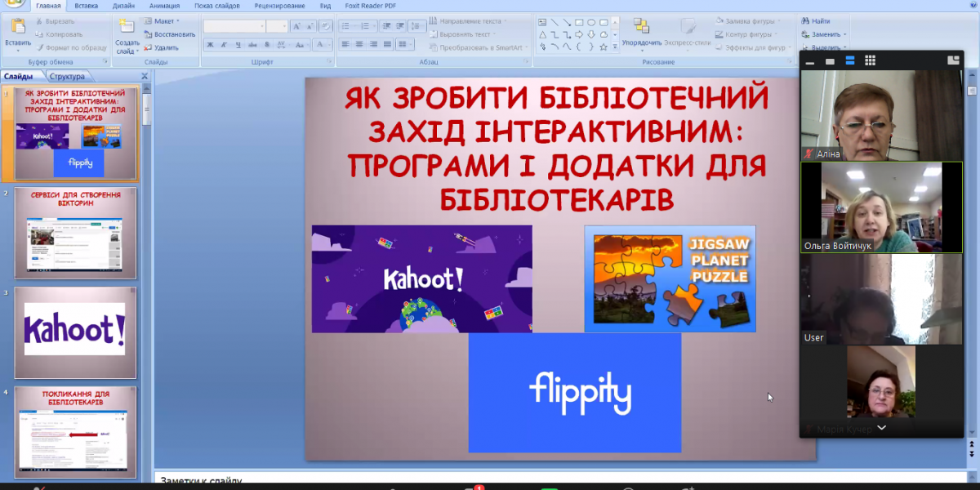Open the Animation (Анимация) ribbon tab
This screenshot has width=980, height=490.
point(164,5)
